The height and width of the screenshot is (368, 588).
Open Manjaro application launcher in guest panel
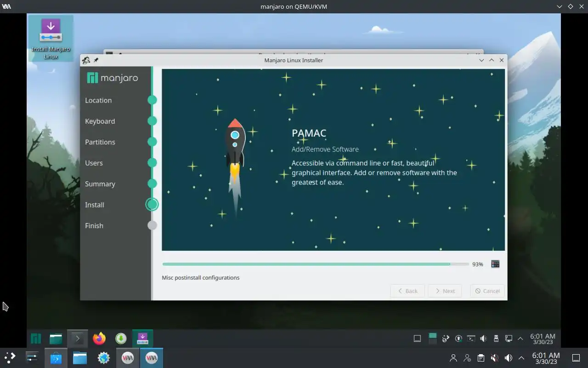[35, 339]
